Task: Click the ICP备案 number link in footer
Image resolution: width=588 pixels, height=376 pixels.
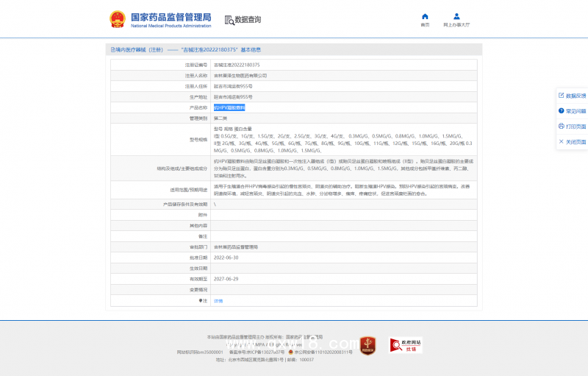Action: [x=257, y=352]
